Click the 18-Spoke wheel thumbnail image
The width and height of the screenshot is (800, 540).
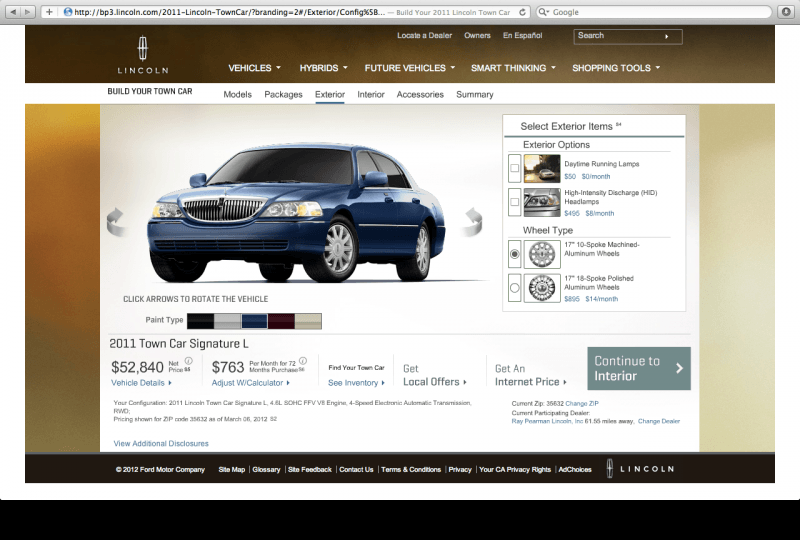coord(542,288)
